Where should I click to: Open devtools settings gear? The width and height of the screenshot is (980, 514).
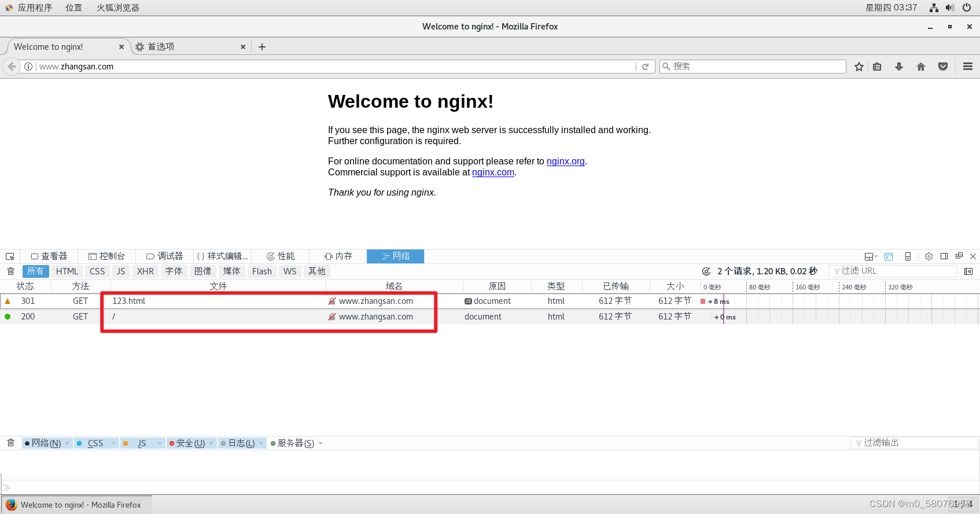[929, 256]
